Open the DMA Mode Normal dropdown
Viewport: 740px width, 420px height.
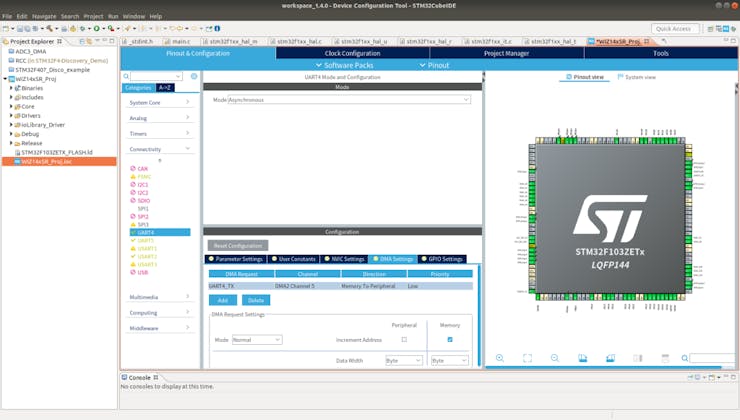pos(257,340)
